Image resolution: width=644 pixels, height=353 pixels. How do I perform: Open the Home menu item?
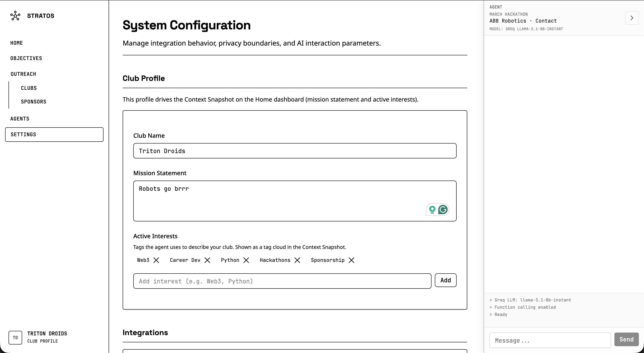pos(16,43)
